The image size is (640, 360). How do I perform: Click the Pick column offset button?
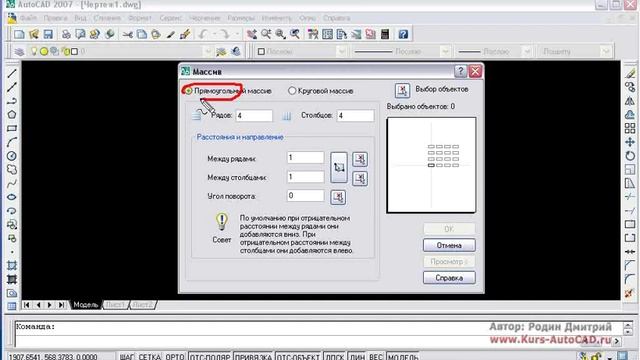point(360,178)
